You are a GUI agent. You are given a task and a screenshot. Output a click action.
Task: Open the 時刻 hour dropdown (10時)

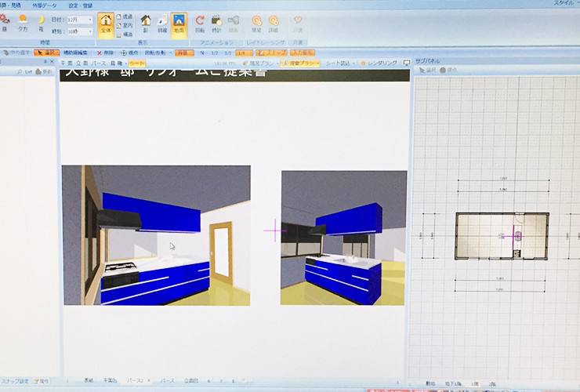coord(80,32)
